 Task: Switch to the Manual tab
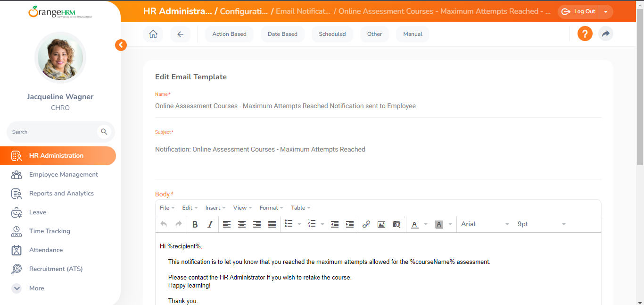(413, 34)
